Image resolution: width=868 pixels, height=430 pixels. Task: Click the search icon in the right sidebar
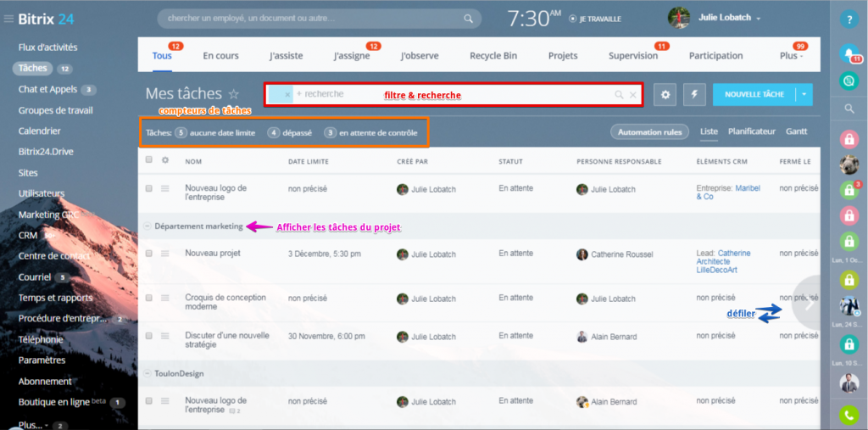(849, 109)
